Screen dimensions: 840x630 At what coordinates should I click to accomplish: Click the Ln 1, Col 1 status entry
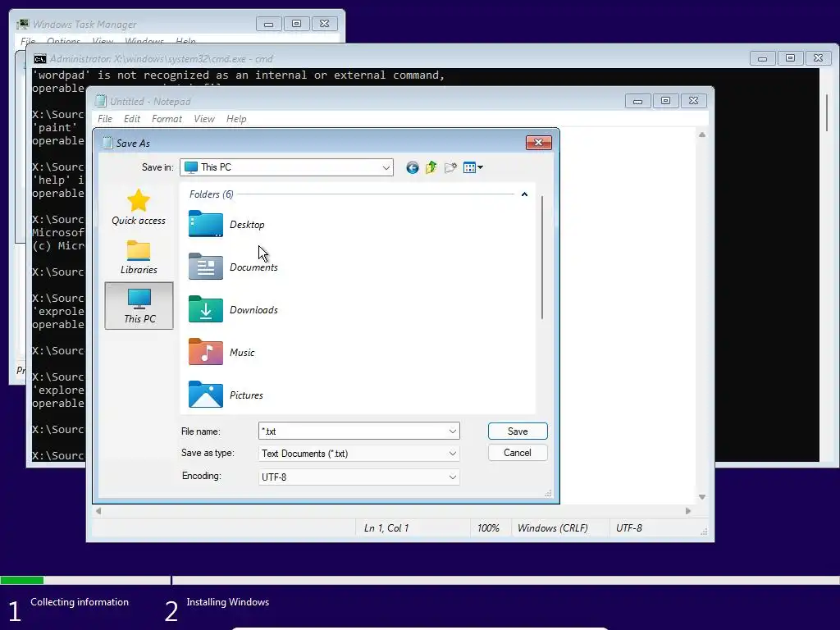tap(386, 528)
